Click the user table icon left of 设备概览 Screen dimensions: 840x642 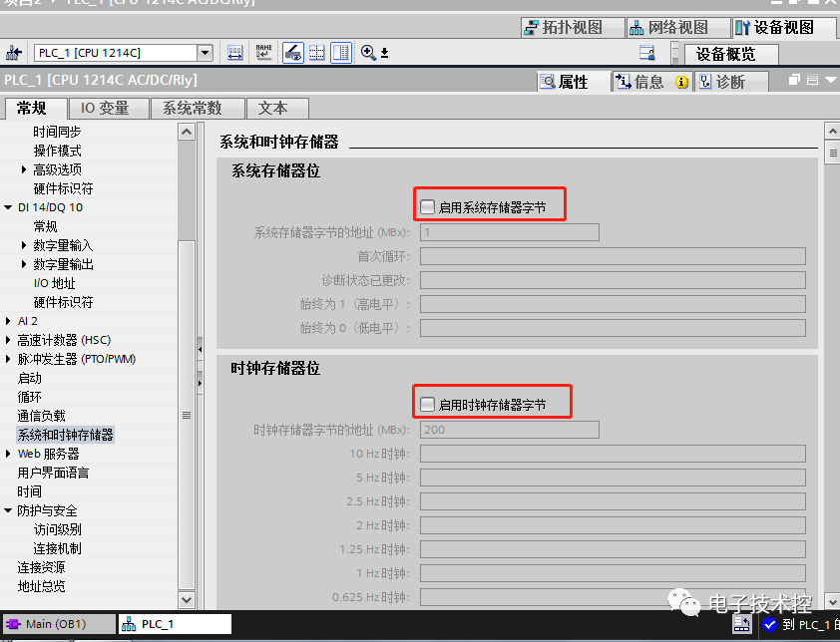(x=647, y=53)
